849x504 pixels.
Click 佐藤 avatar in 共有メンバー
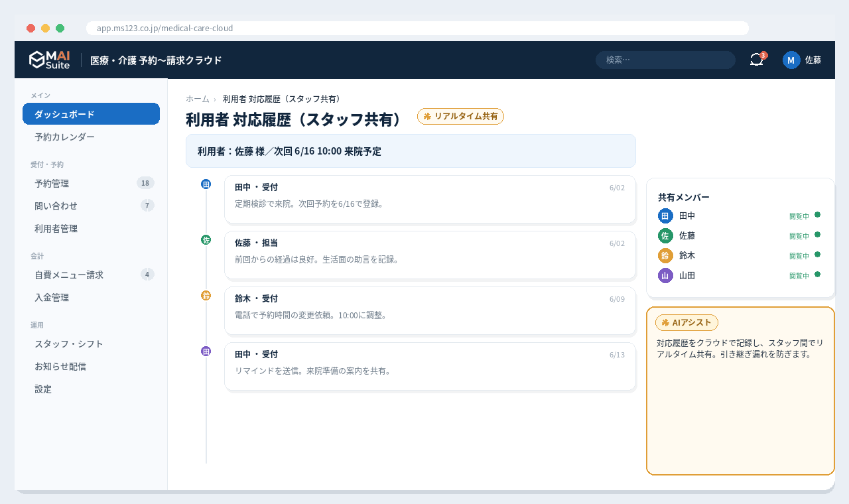tap(665, 235)
